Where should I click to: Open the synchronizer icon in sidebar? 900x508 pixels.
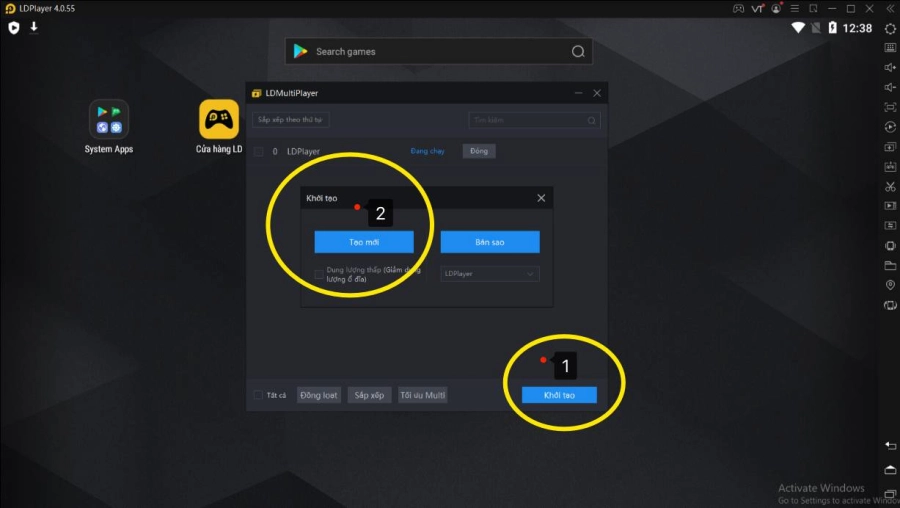(x=890, y=226)
